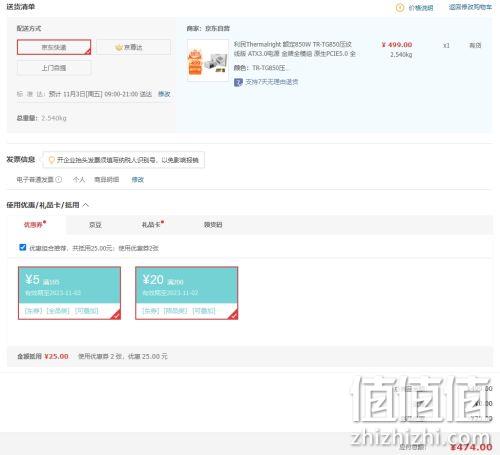Switch to 优惠券 tab

pyautogui.click(x=35, y=225)
